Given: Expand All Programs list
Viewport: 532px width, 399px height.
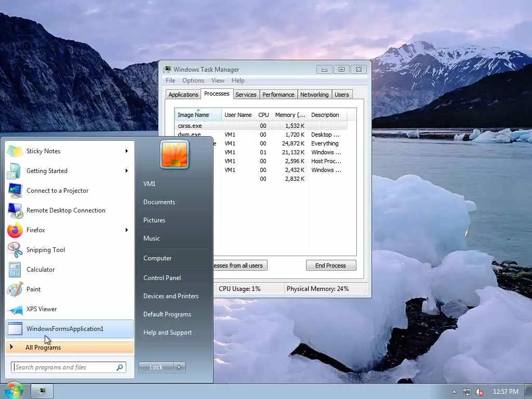Looking at the screenshot, I should click(70, 347).
